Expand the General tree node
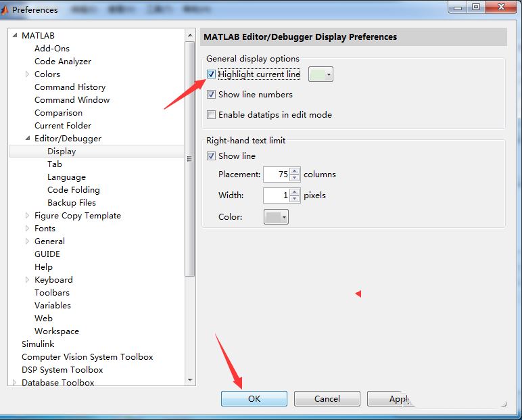 point(27,241)
